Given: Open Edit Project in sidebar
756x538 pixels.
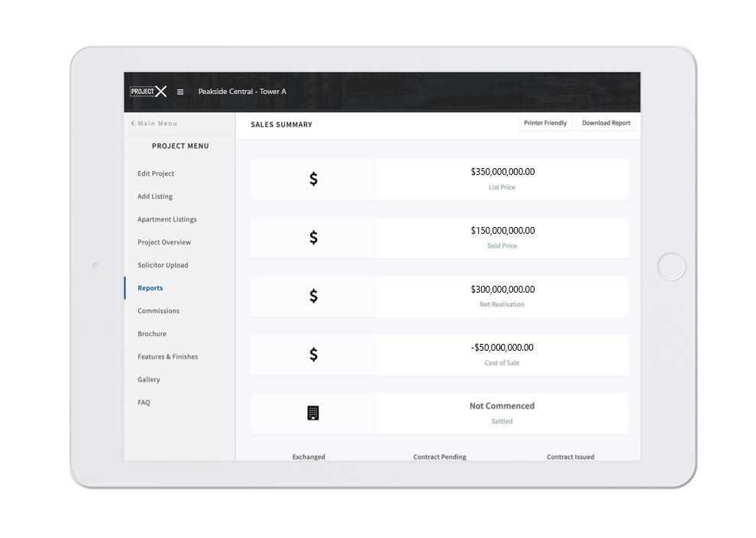Looking at the screenshot, I should [x=156, y=173].
